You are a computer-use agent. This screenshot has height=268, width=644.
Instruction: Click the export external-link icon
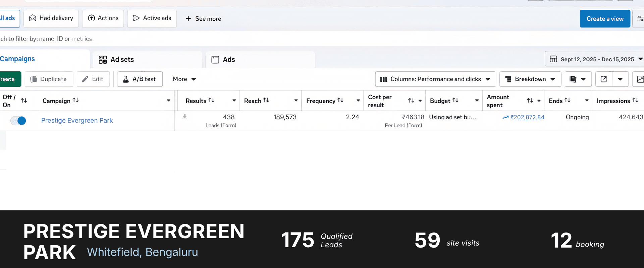tap(604, 79)
